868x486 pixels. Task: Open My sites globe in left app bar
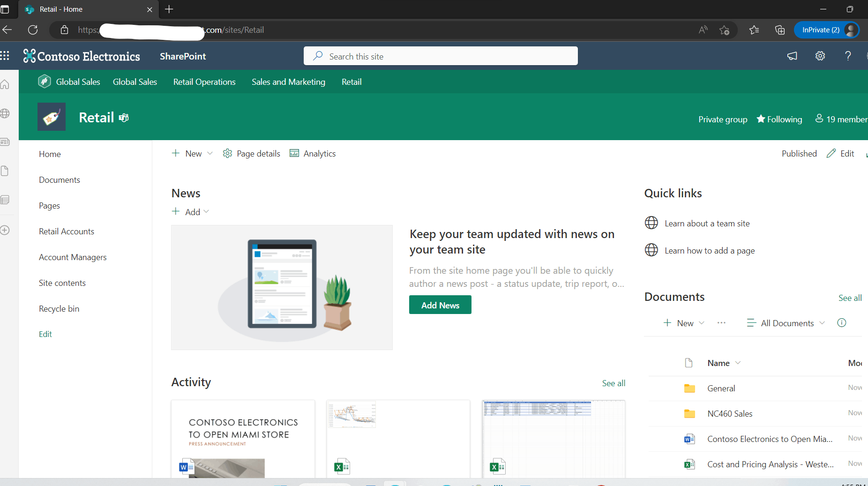click(x=5, y=113)
